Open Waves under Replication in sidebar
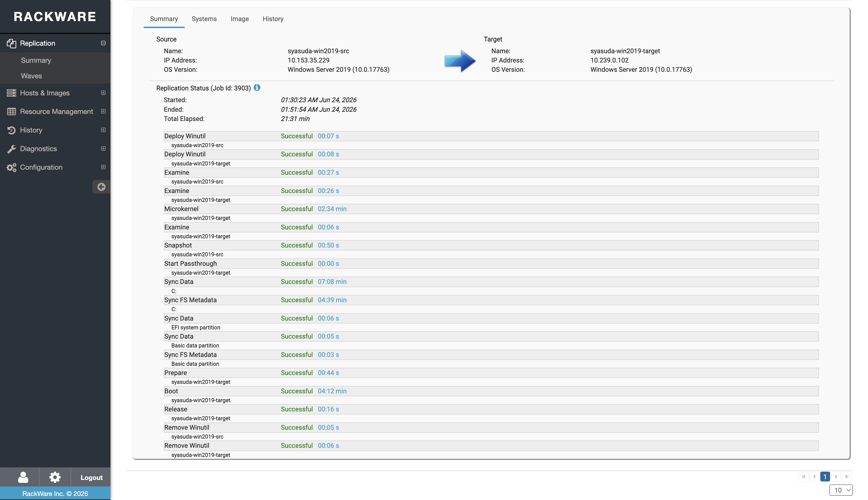 [x=31, y=76]
